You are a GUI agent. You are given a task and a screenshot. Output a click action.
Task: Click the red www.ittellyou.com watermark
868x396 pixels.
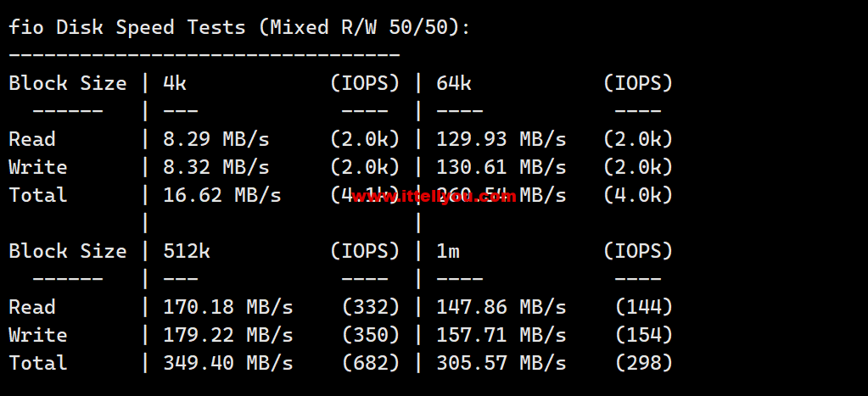point(434,196)
